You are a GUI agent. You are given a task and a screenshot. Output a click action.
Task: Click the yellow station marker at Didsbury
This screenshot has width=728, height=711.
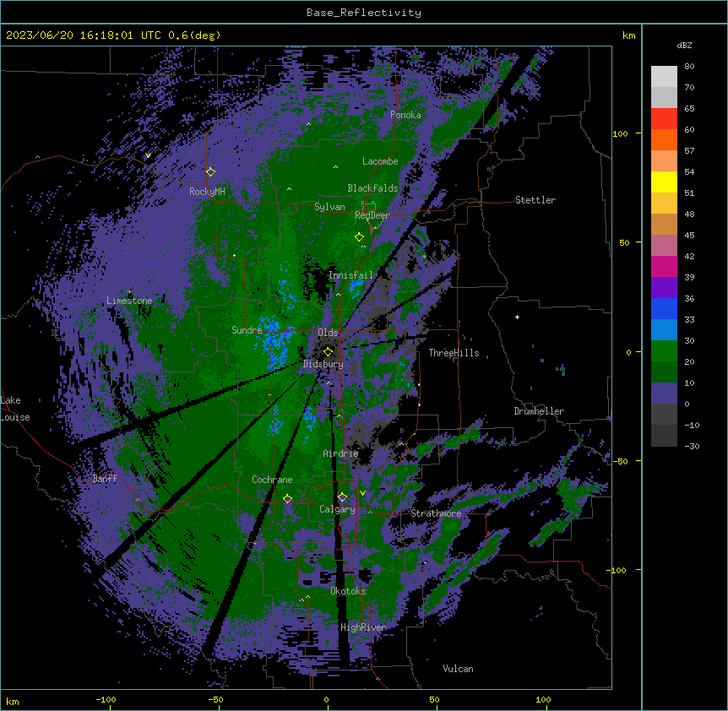[328, 351]
